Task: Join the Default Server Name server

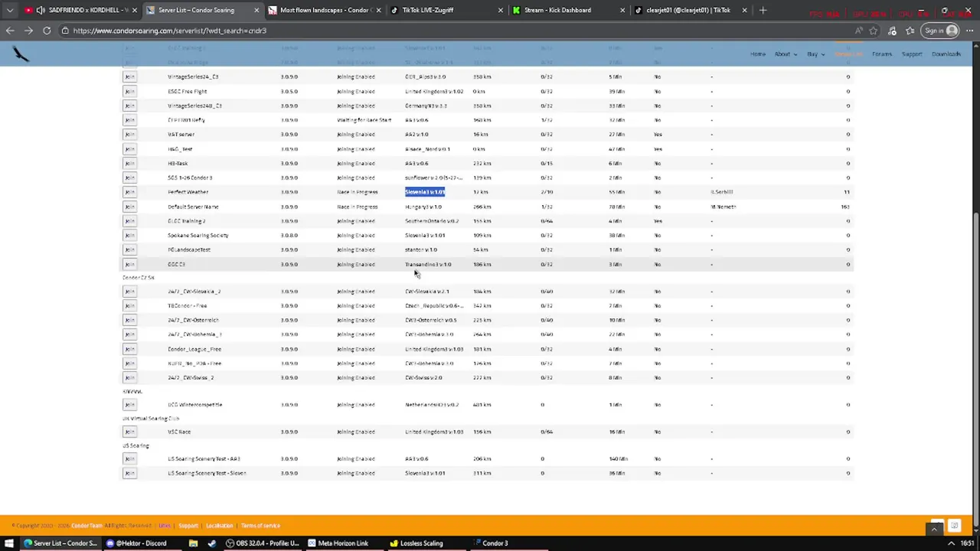Action: [x=129, y=207]
